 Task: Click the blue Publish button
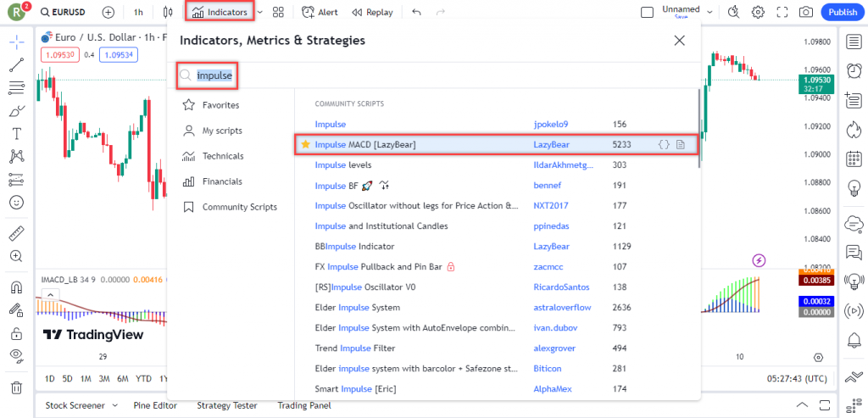pyautogui.click(x=843, y=12)
